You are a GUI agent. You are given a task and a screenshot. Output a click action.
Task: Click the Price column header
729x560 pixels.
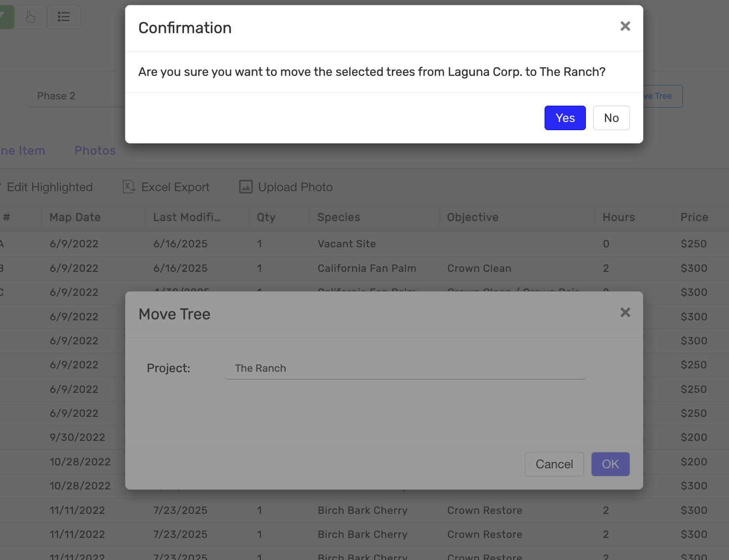pyautogui.click(x=694, y=218)
